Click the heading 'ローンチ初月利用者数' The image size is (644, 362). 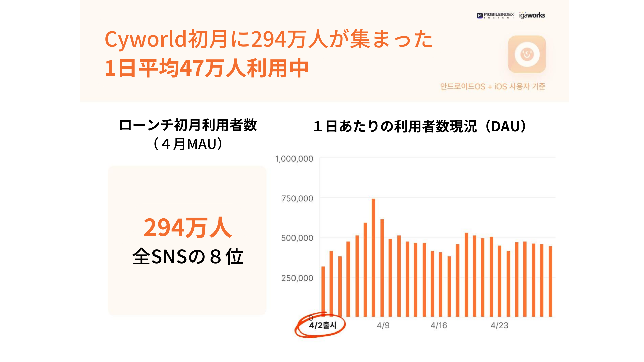tap(188, 125)
